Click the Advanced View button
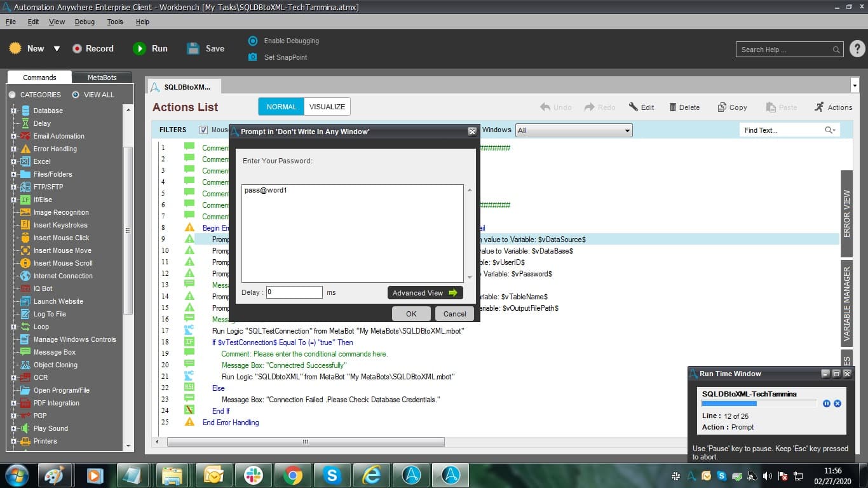The width and height of the screenshot is (868, 488). tap(425, 293)
